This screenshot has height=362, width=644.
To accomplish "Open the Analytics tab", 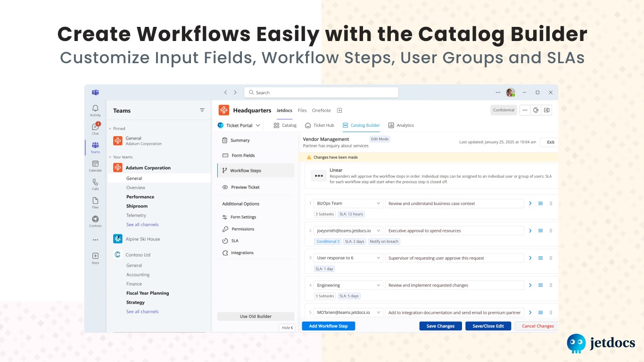I will pos(401,125).
